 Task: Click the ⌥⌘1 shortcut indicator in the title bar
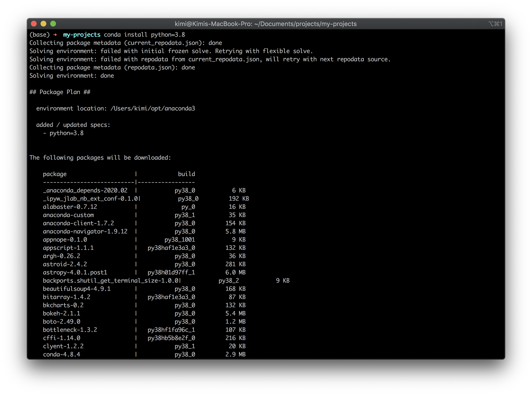pos(495,24)
